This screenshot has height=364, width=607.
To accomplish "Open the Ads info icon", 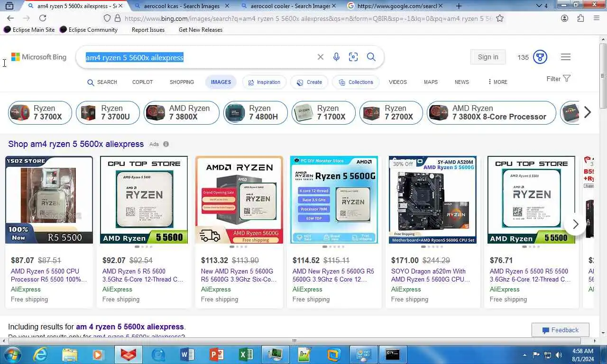I will [x=166, y=144].
